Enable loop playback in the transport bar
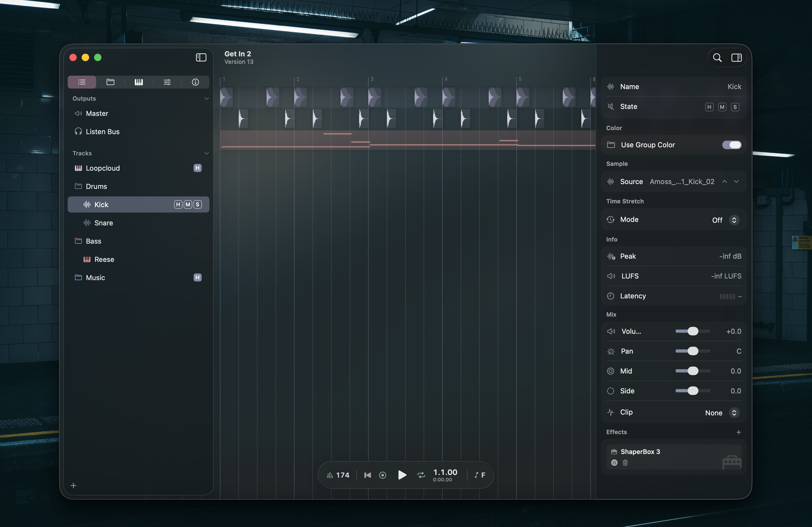This screenshot has width=812, height=527. pos(421,475)
